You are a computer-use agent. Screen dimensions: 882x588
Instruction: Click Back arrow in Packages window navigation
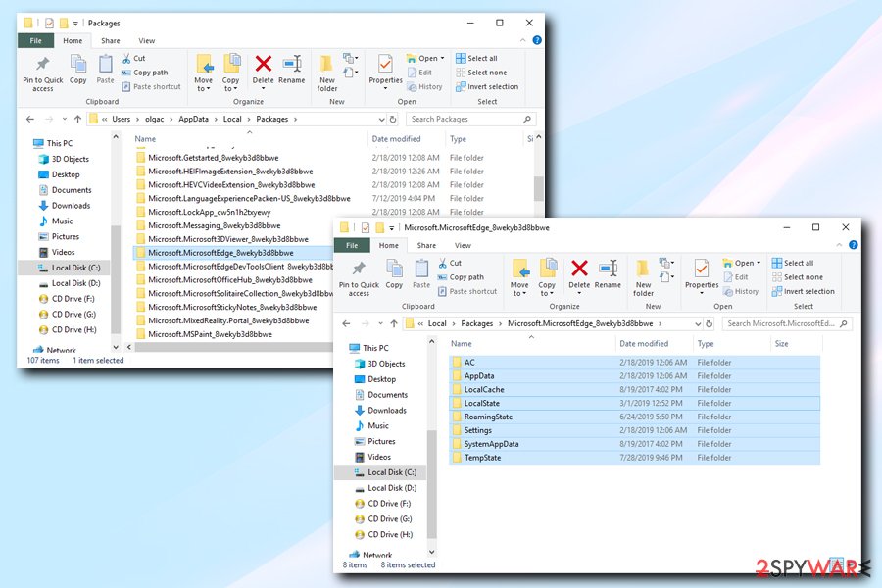click(x=30, y=120)
